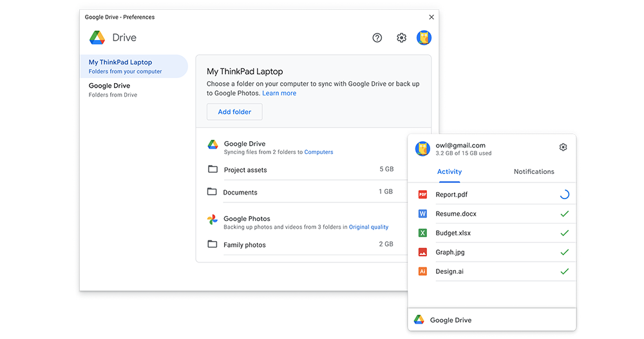Click the 2 GB size value
Image resolution: width=644 pixels, height=339 pixels.
(x=386, y=244)
